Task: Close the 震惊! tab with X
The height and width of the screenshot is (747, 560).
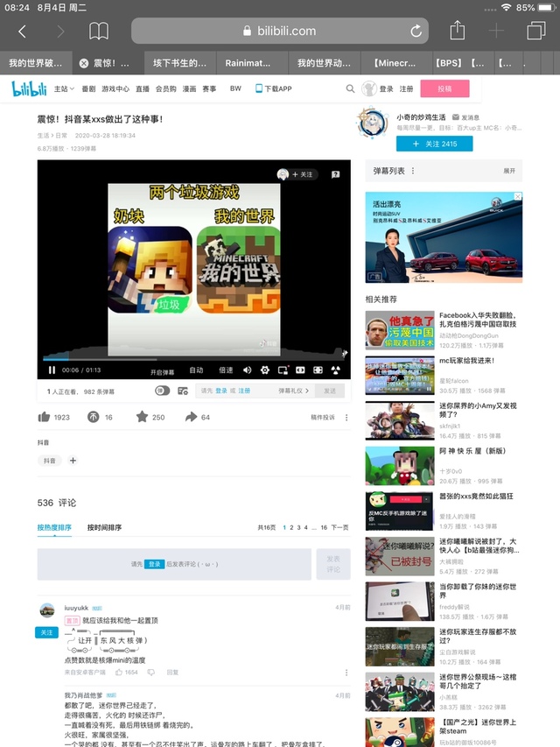Action: (84, 63)
